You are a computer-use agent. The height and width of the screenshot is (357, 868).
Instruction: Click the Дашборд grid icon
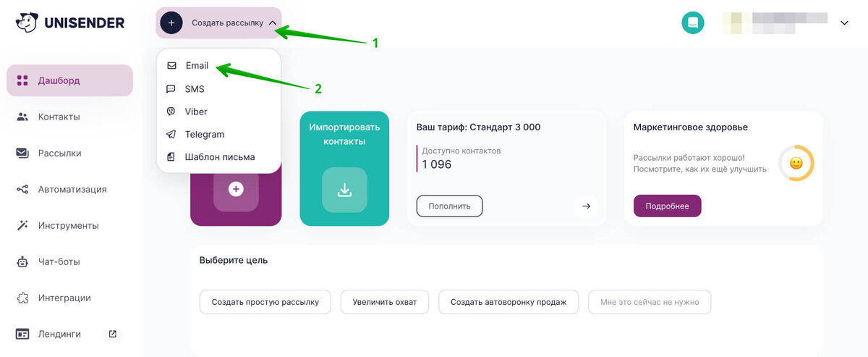22,80
